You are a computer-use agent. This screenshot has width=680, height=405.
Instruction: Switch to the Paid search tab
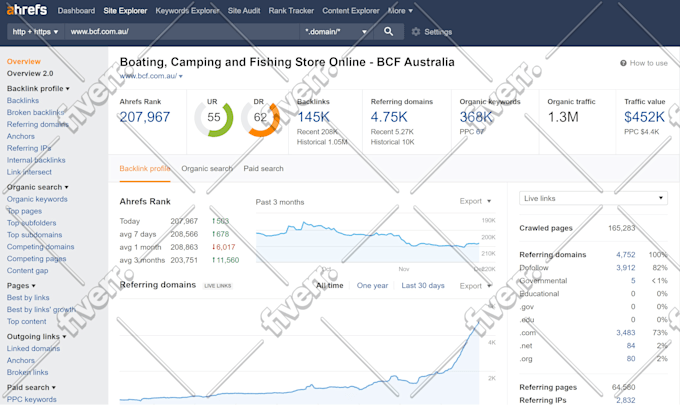[263, 168]
